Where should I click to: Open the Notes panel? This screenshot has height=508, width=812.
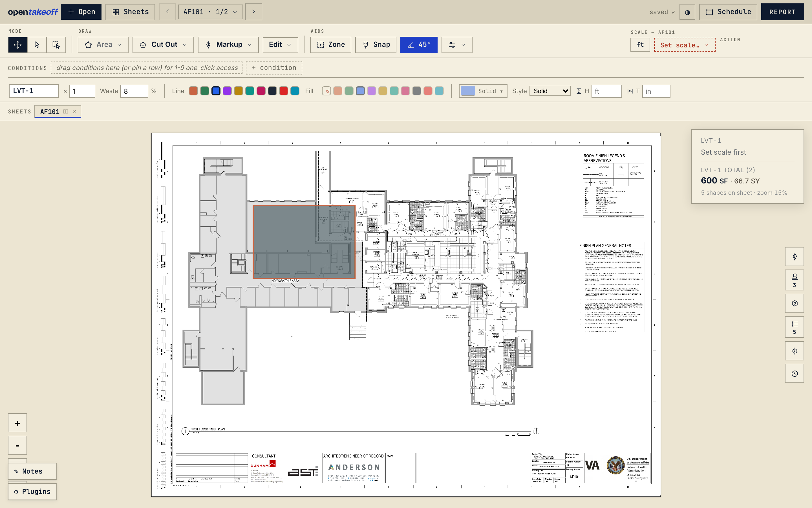click(32, 471)
